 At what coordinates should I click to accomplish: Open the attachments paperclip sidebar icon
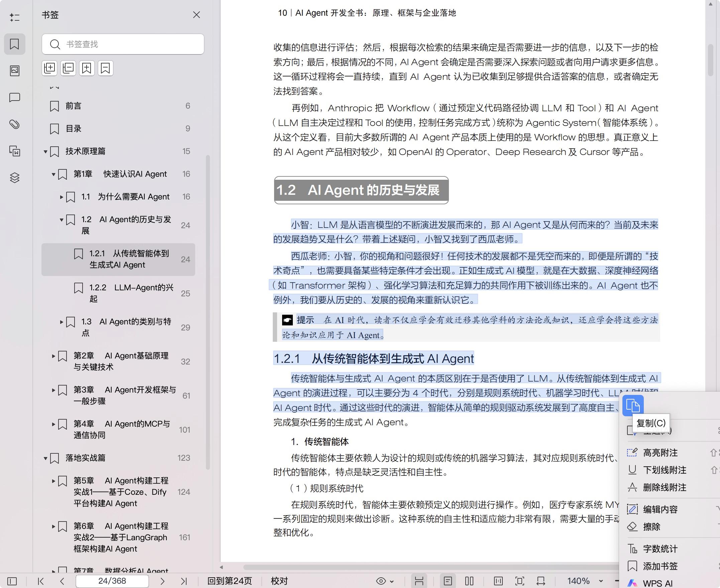pos(15,124)
